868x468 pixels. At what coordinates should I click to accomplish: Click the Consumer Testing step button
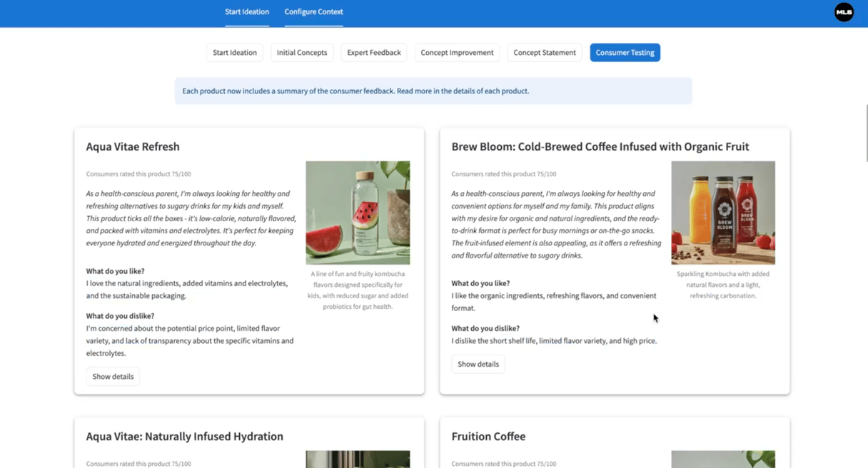625,53
